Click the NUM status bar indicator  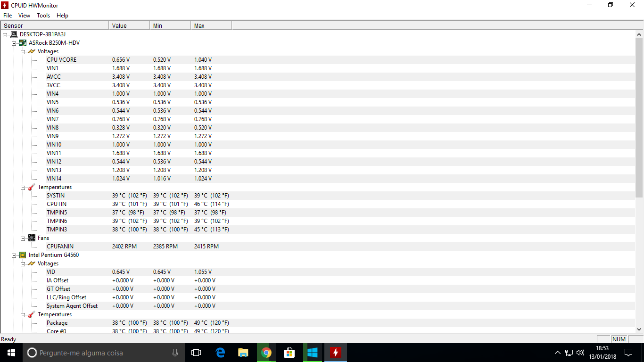point(619,339)
